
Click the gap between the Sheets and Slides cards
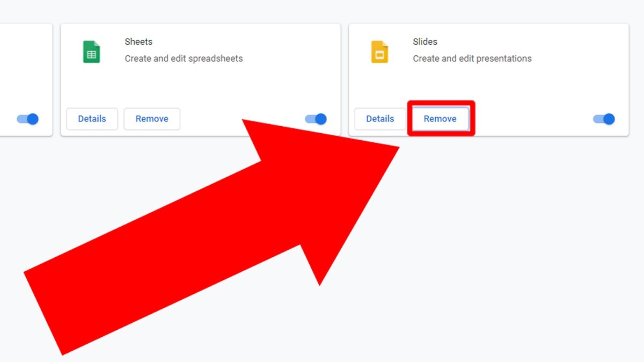tap(345, 79)
